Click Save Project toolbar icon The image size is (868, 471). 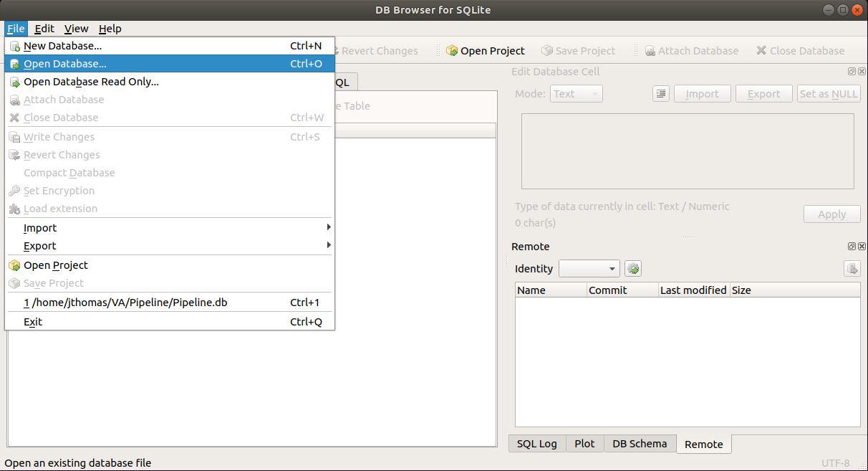578,51
